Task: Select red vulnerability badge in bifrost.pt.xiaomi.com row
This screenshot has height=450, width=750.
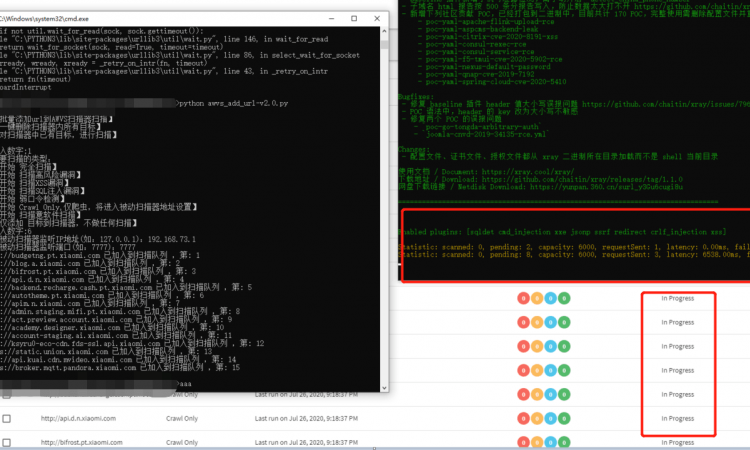Action: [523, 442]
